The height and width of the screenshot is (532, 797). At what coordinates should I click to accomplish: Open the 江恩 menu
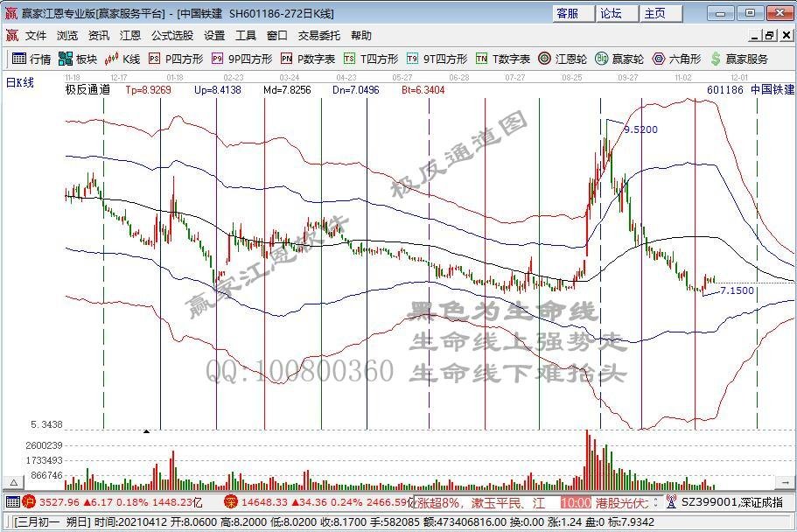[130, 36]
